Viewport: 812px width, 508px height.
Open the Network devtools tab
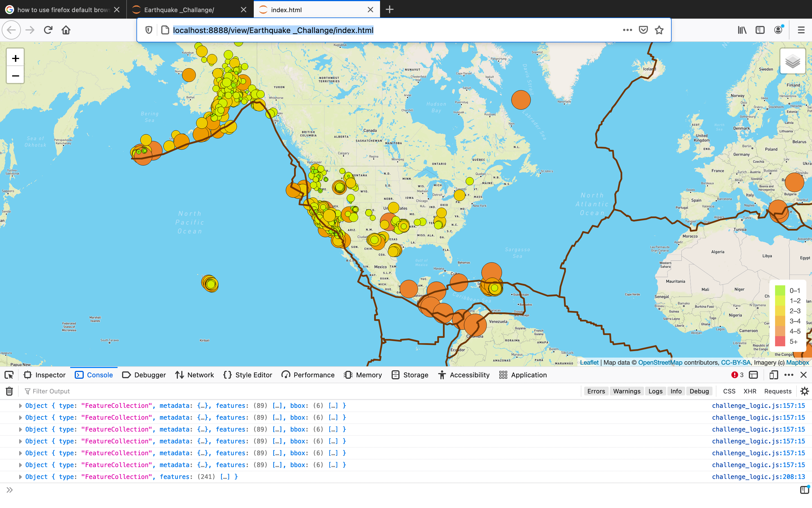(195, 375)
